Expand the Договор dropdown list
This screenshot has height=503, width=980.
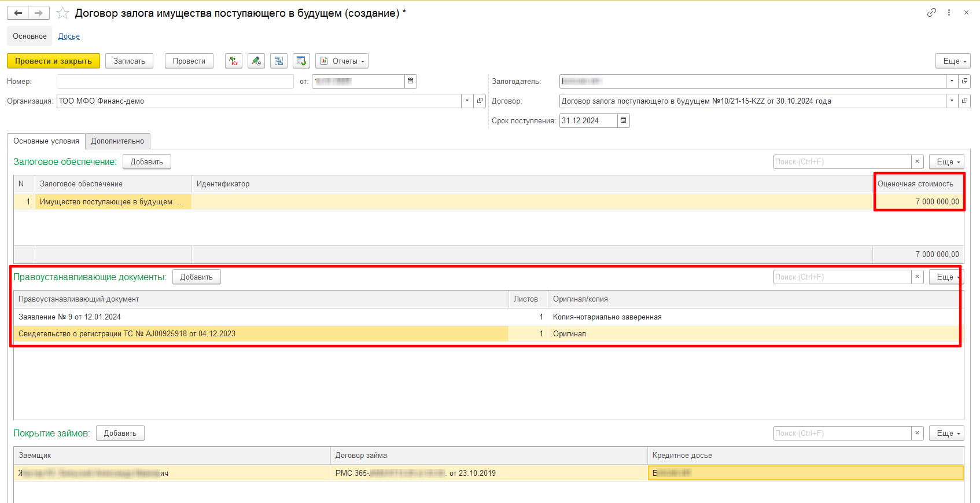[x=952, y=101]
